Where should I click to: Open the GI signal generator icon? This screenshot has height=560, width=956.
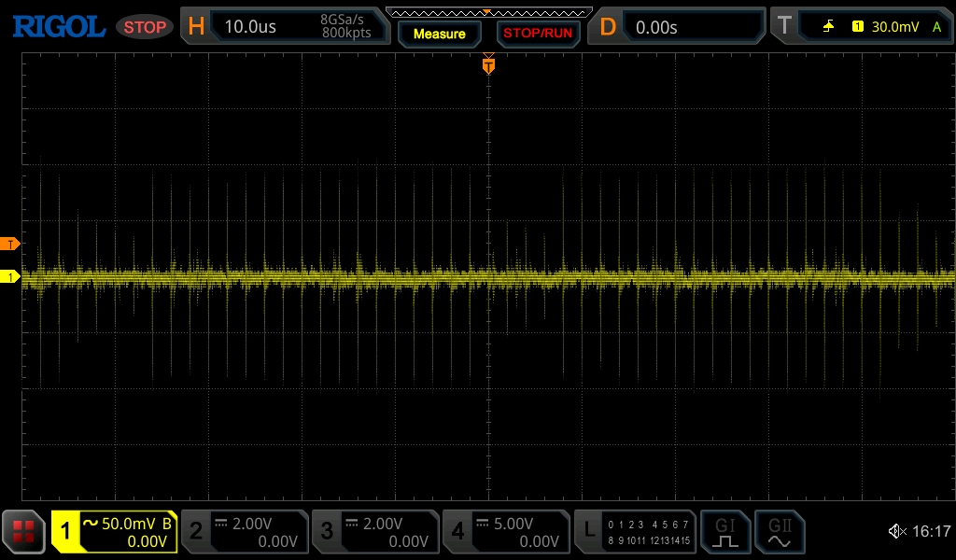click(725, 532)
